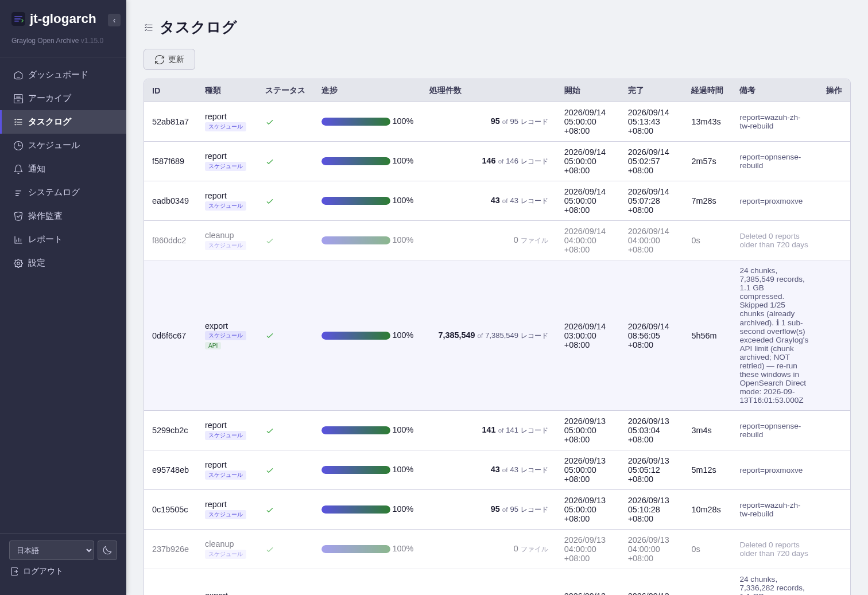868x595 pixels.
Task: Click the status checkmark for task 5299cb2c
Action: coord(270,431)
